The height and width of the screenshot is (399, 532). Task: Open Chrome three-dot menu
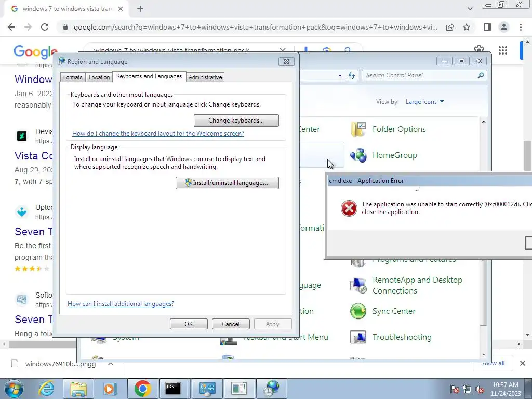click(x=521, y=27)
